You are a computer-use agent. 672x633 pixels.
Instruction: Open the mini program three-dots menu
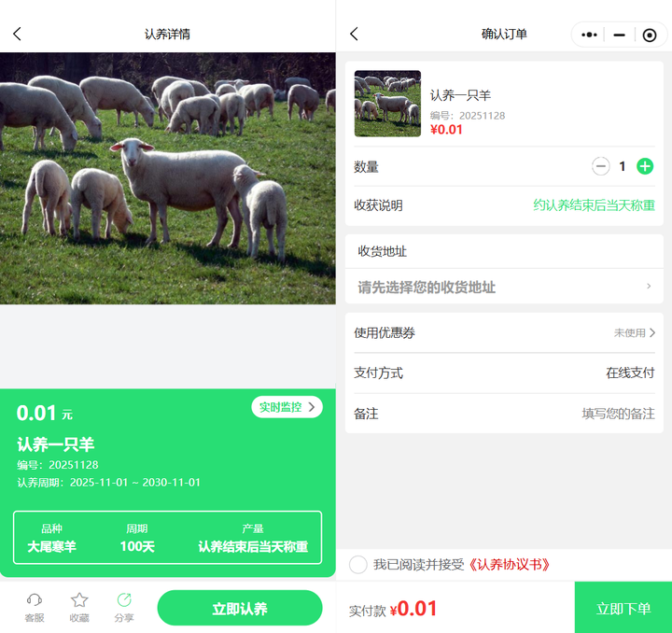pyautogui.click(x=589, y=35)
